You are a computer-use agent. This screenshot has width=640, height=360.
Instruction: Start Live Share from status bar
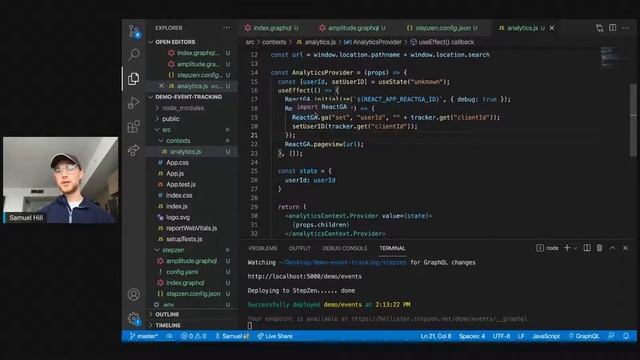[275, 336]
